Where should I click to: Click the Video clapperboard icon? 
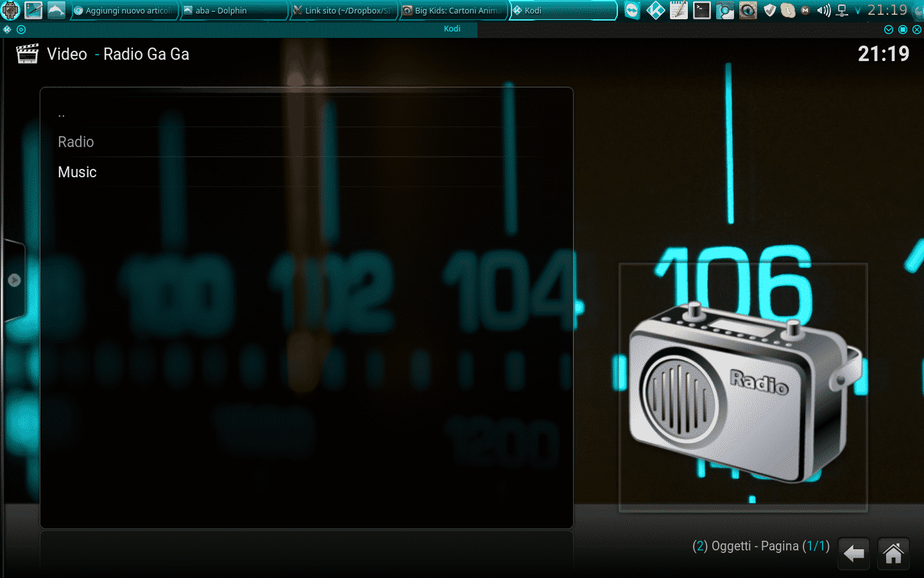(x=27, y=54)
